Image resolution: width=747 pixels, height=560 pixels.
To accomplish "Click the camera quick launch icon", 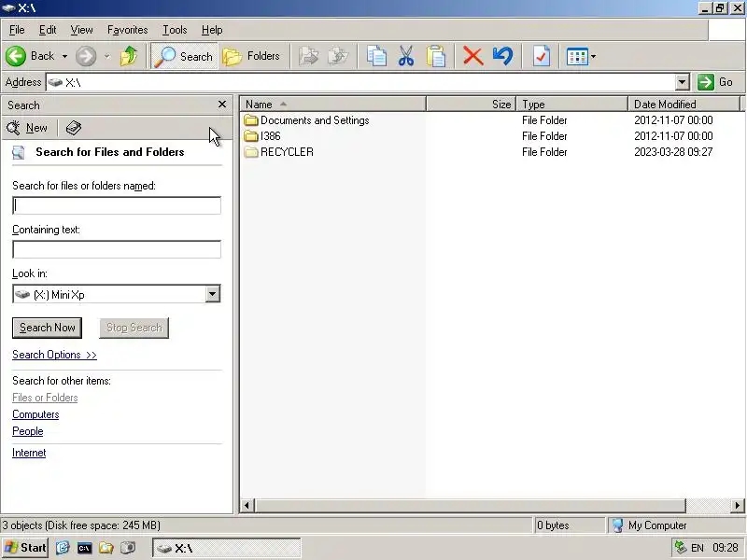I will [128, 548].
